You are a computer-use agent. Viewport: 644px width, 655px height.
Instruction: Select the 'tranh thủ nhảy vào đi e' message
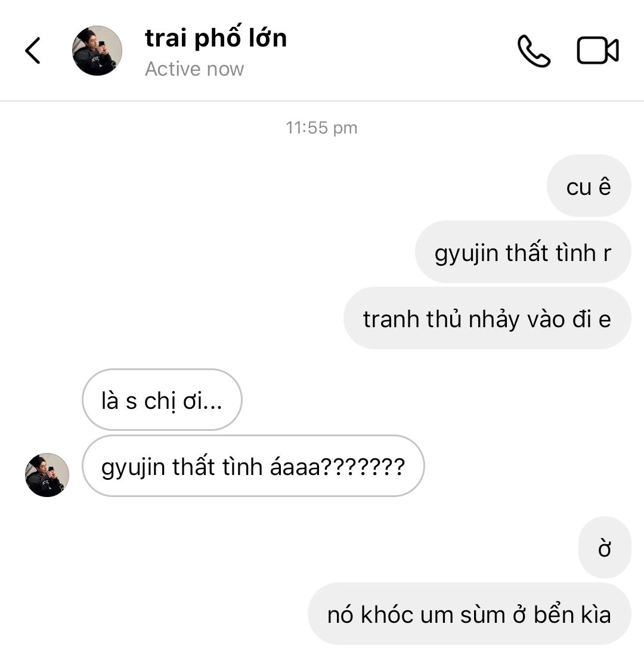click(x=487, y=318)
